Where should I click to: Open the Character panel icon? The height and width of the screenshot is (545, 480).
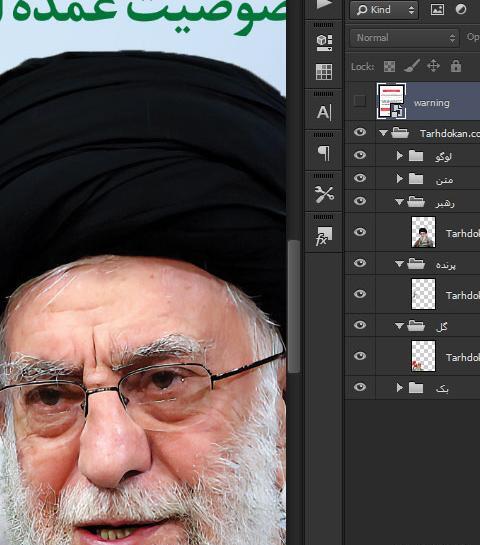[324, 112]
